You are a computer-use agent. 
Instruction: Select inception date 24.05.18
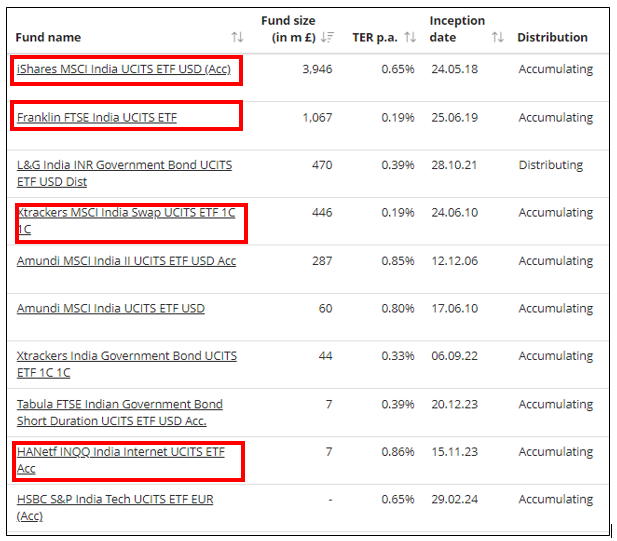pyautogui.click(x=454, y=69)
